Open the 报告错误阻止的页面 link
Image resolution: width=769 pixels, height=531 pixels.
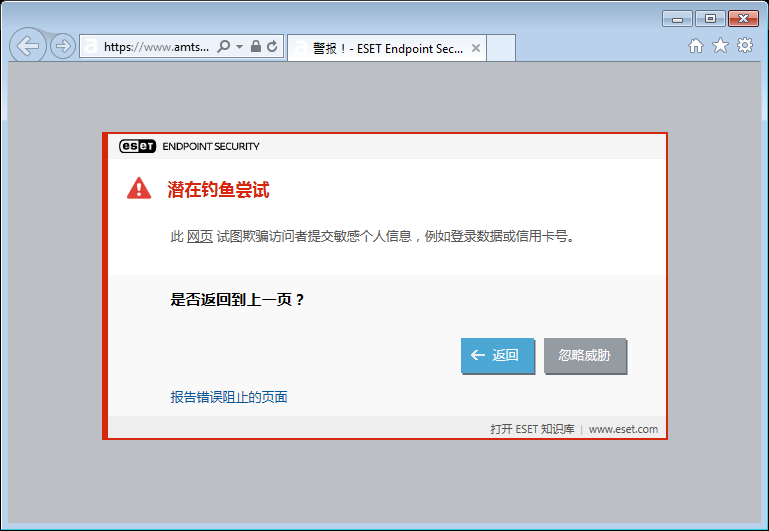[x=229, y=397]
